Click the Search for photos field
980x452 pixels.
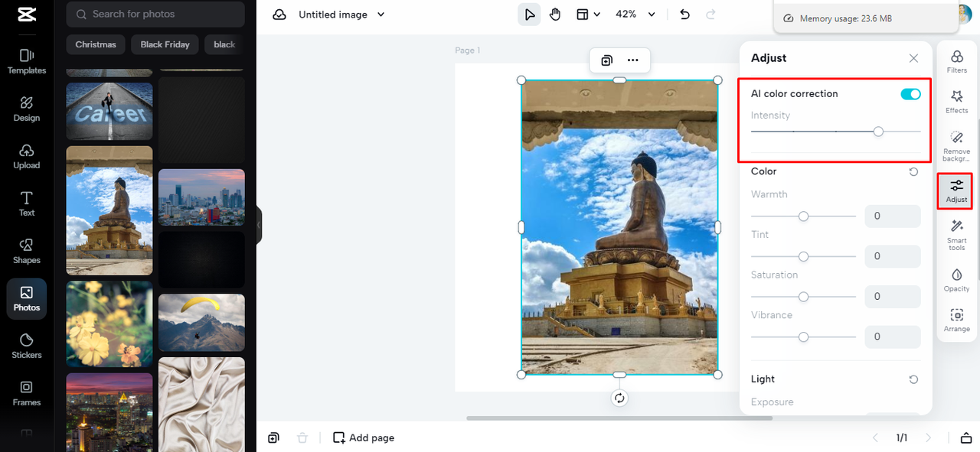[x=155, y=14]
